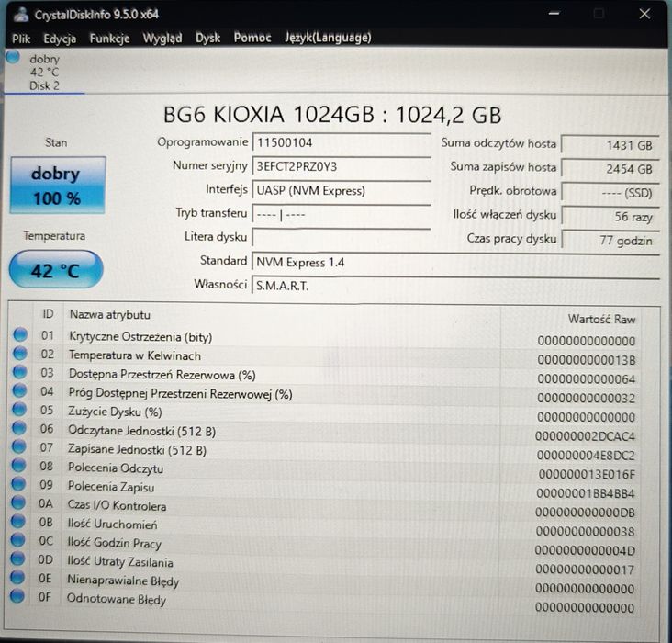
Task: Click status orb for Nienaprawialne Błędy
Action: coord(17,578)
